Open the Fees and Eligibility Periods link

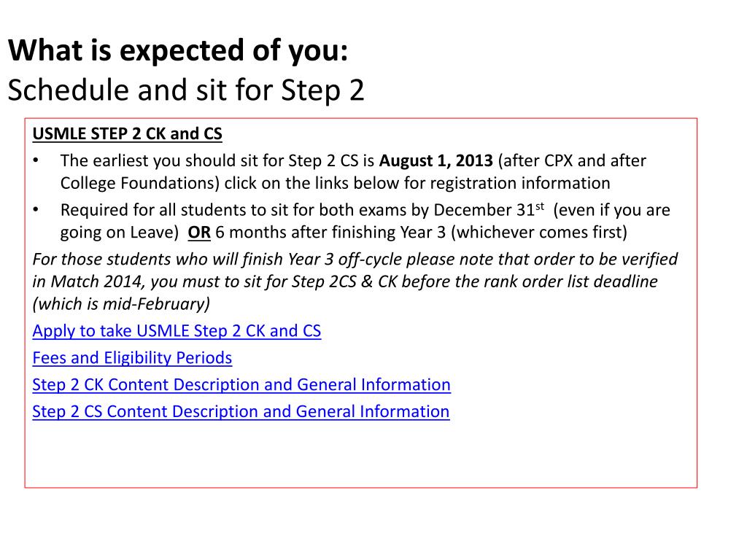(132, 357)
